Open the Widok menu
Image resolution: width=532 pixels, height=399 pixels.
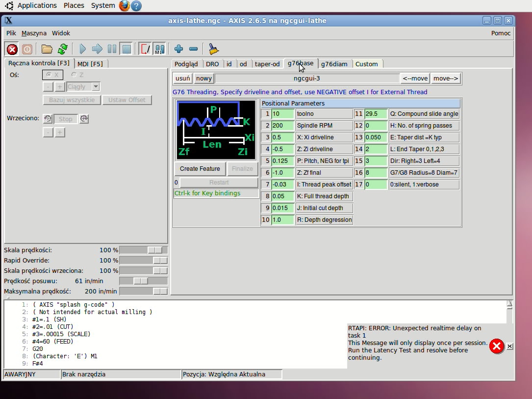pos(61,33)
